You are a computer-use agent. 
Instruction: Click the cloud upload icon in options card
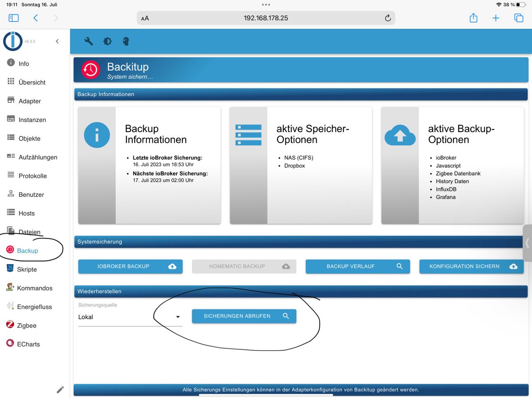[x=400, y=135]
